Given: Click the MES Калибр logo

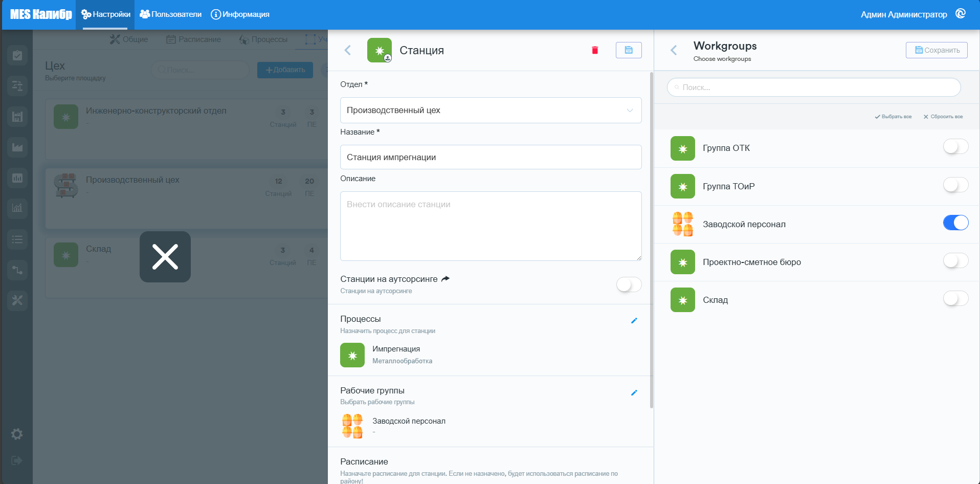Looking at the screenshot, I should tap(41, 14).
